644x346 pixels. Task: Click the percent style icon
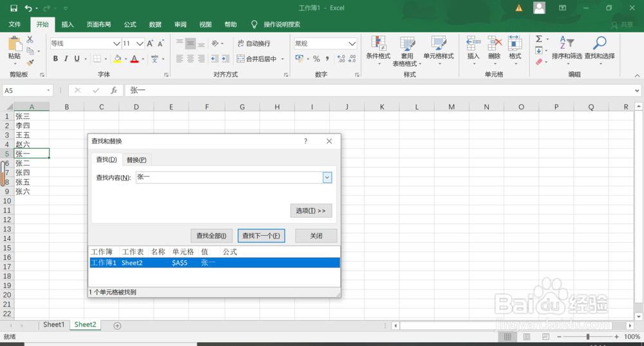coord(316,59)
